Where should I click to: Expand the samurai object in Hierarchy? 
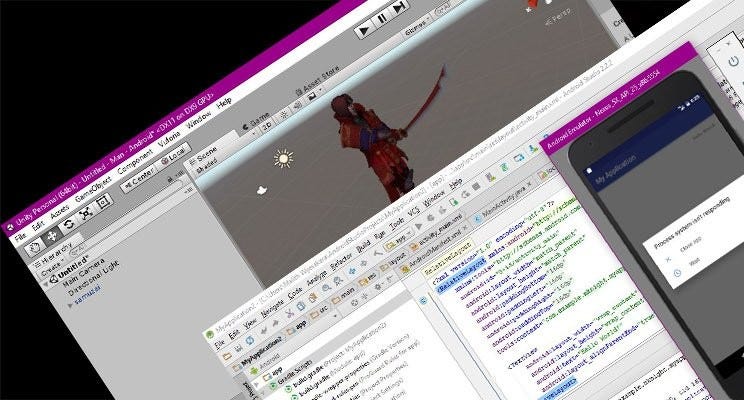coord(70,305)
